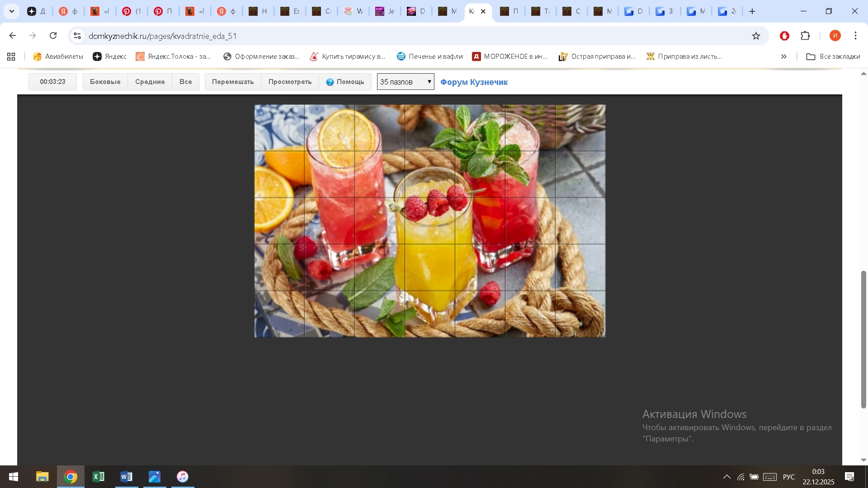868x488 pixels.
Task: Bookmark this page with star icon
Action: coord(756,36)
